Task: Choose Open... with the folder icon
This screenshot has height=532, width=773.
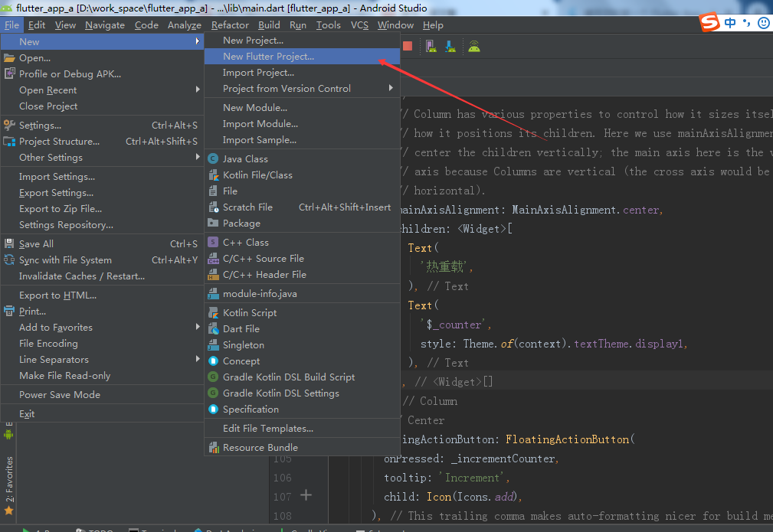Action: [102, 58]
